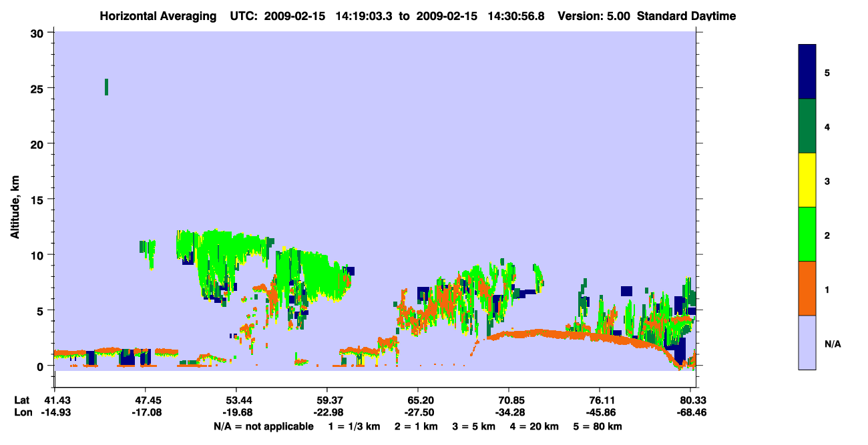Click longitude value -45.86
The height and width of the screenshot is (445, 868).
tap(600, 412)
